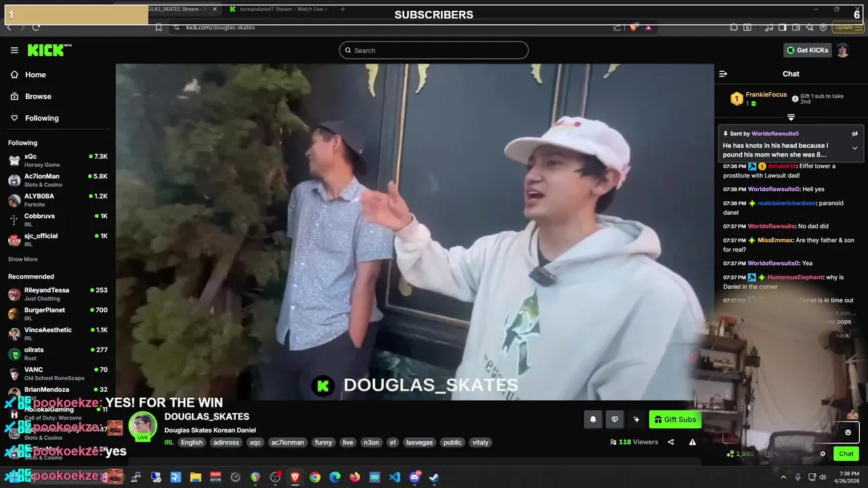The width and height of the screenshot is (868, 488).
Task: Hide the pinned chat message
Action: click(854, 134)
